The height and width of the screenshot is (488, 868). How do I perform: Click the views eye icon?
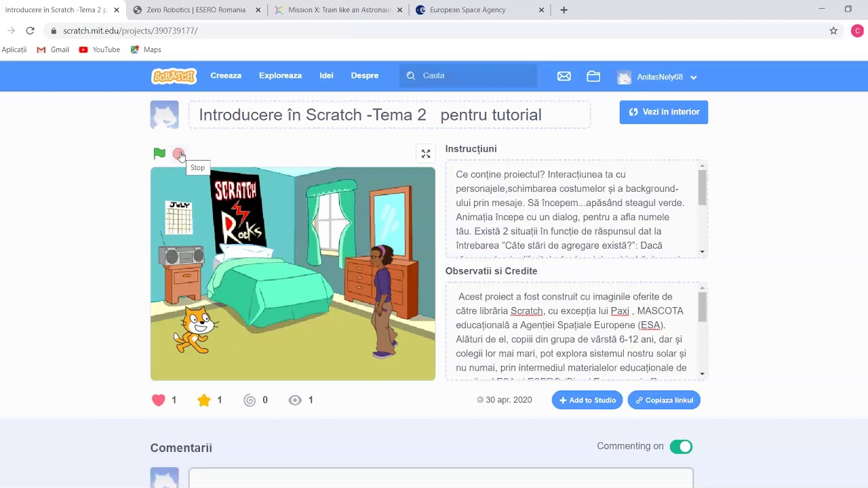[295, 400]
